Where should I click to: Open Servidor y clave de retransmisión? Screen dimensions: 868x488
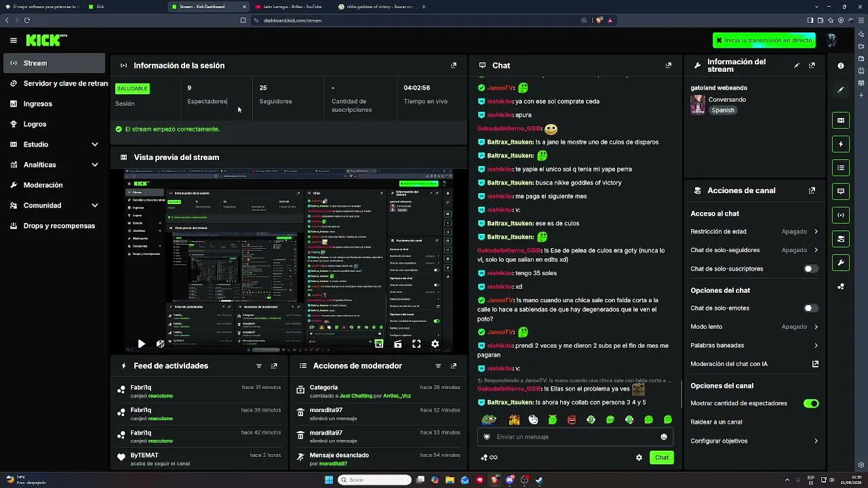coord(54,83)
